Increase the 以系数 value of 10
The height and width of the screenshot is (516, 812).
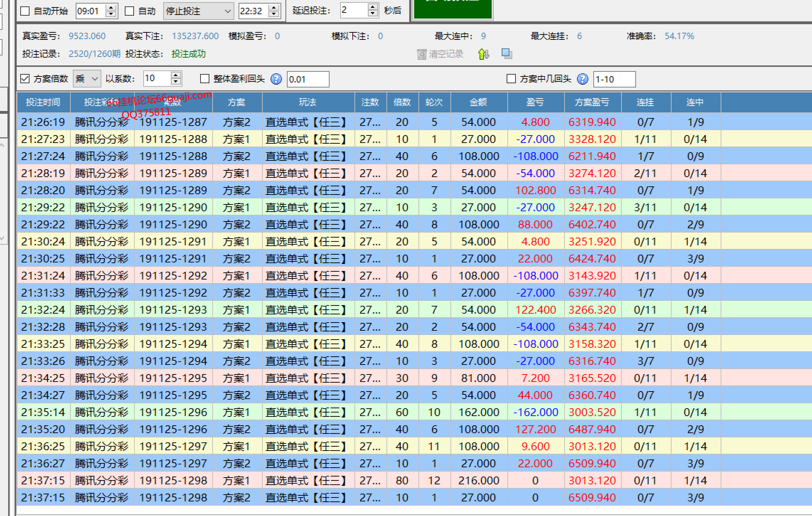tap(176, 75)
